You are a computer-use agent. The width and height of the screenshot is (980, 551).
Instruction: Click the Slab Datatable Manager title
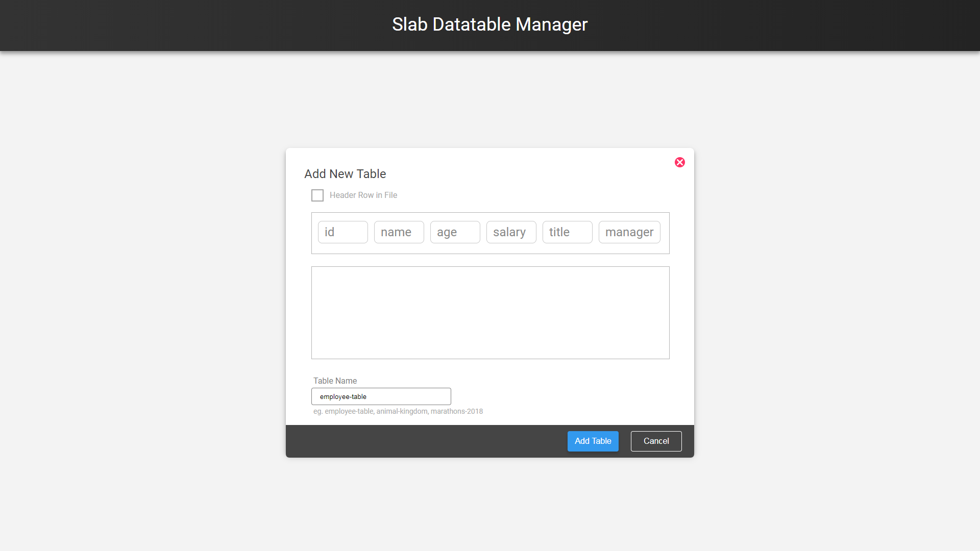(490, 24)
